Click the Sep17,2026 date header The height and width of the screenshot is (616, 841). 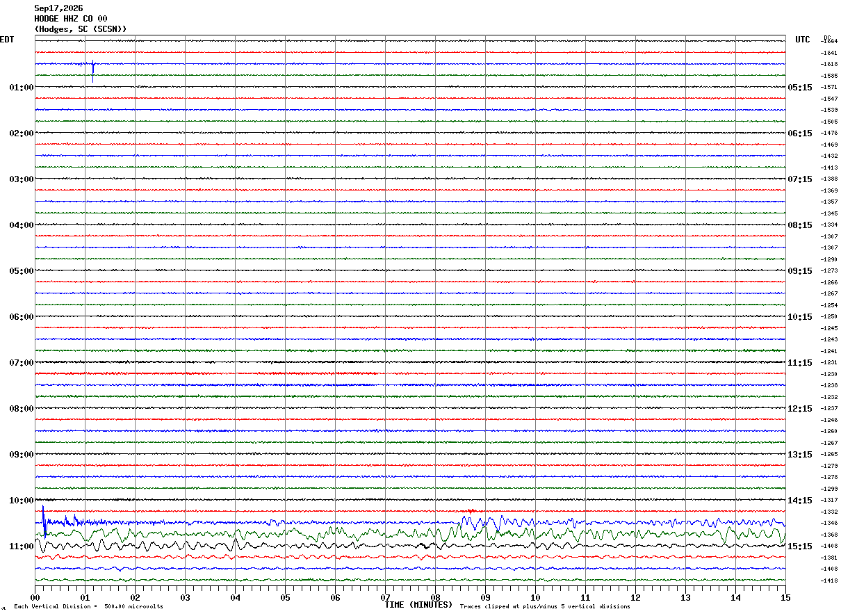point(58,8)
